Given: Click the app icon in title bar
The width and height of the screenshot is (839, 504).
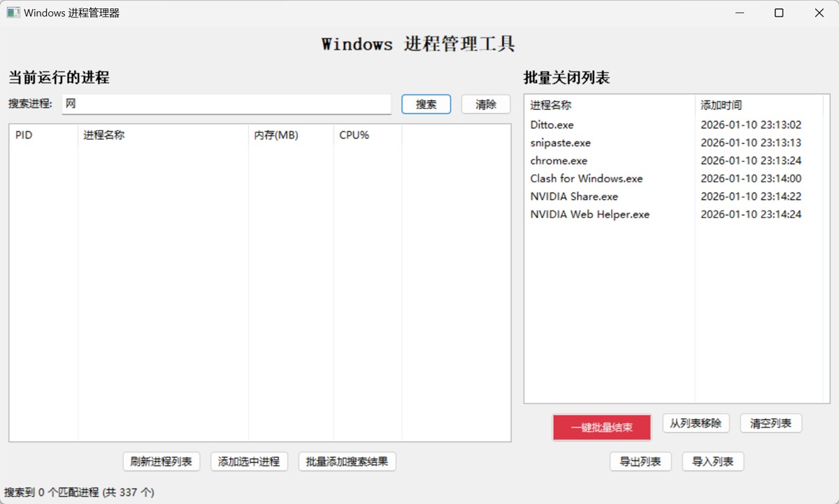Looking at the screenshot, I should pos(13,13).
